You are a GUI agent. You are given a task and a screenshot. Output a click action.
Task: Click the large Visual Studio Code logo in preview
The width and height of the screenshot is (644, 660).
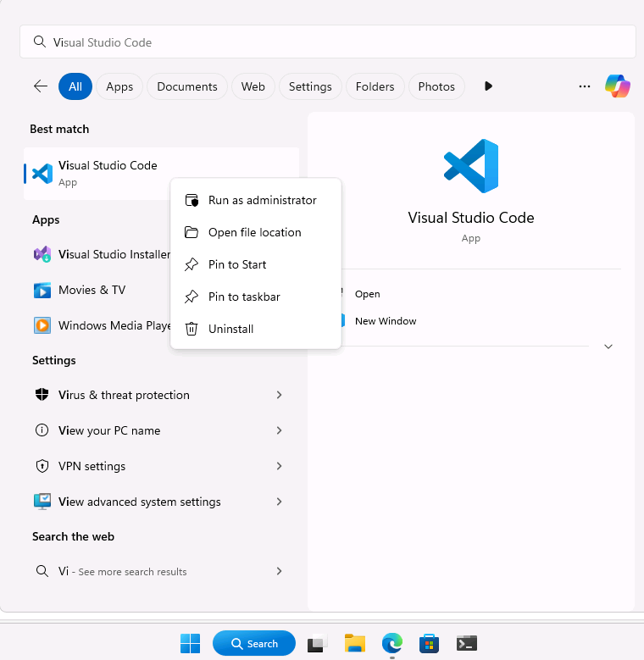pyautogui.click(x=471, y=166)
